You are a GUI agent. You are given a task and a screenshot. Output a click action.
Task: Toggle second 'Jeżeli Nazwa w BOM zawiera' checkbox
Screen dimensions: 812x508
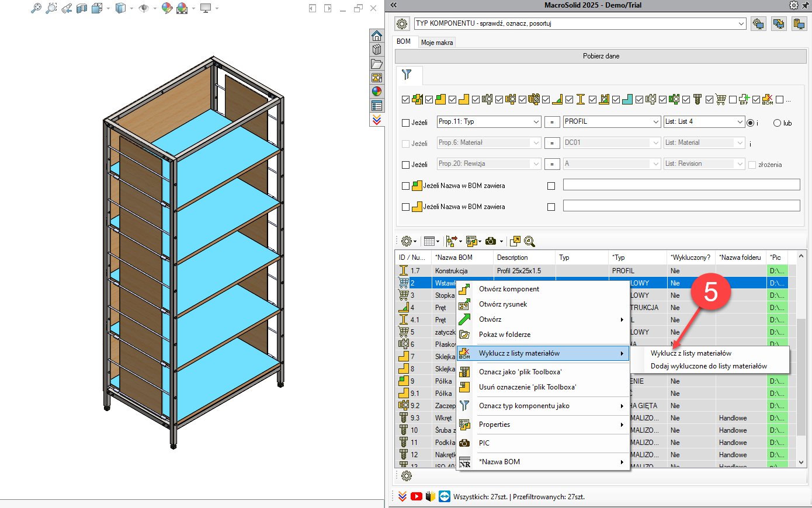[406, 207]
